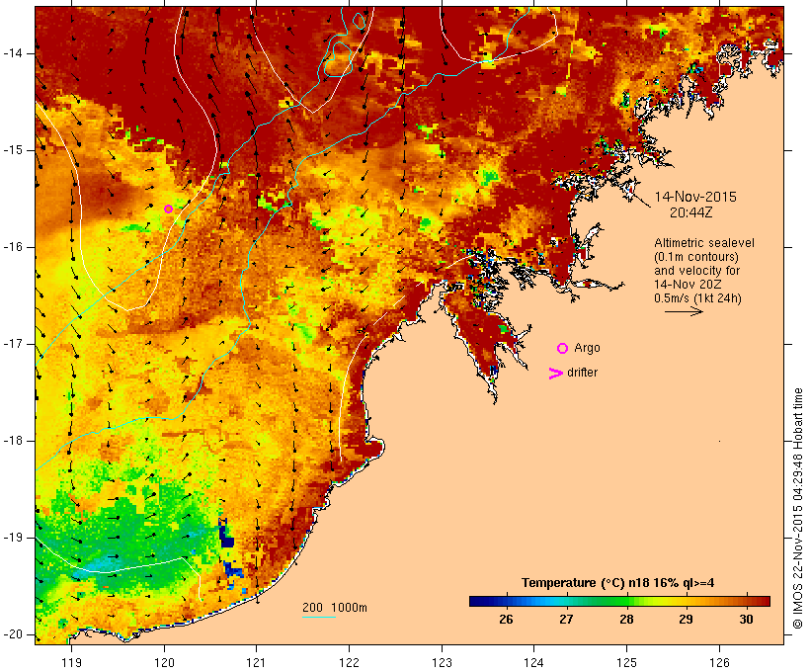Viewport: 810px width, 672px height.
Task: Click the "Altimetric sealevel" text line
Action: [704, 243]
